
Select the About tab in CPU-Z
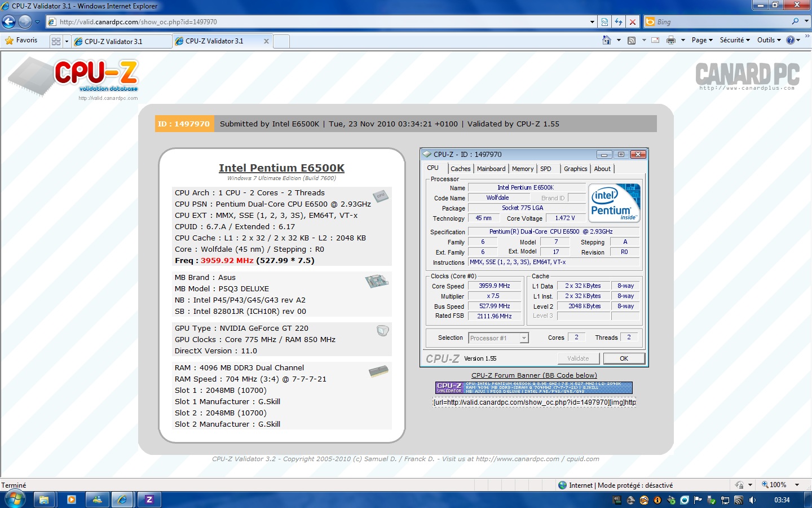[x=602, y=169]
